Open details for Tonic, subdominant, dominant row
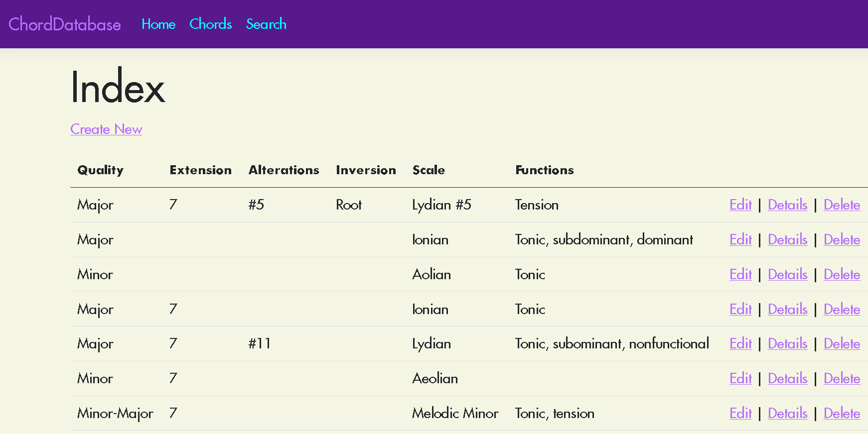 click(x=787, y=239)
